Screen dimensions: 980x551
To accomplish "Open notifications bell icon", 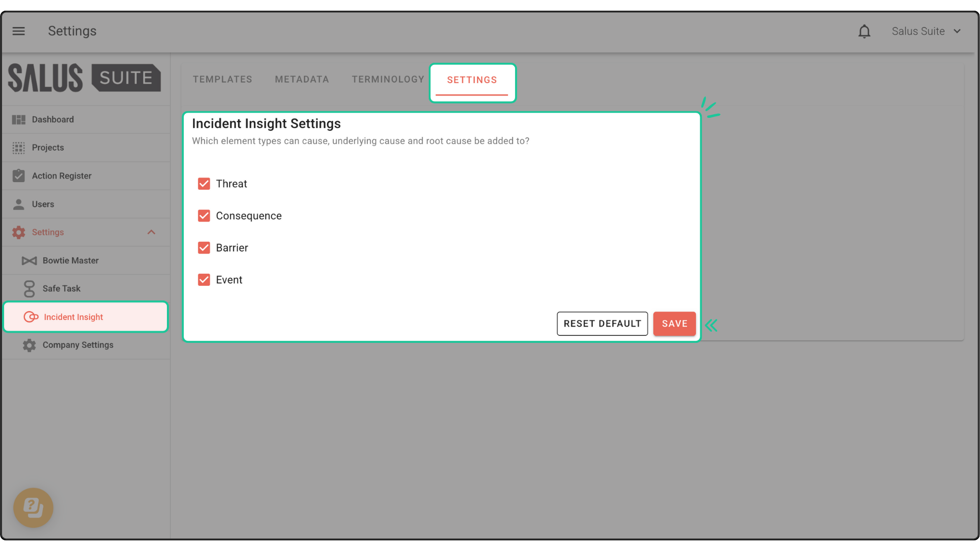I will [x=864, y=32].
